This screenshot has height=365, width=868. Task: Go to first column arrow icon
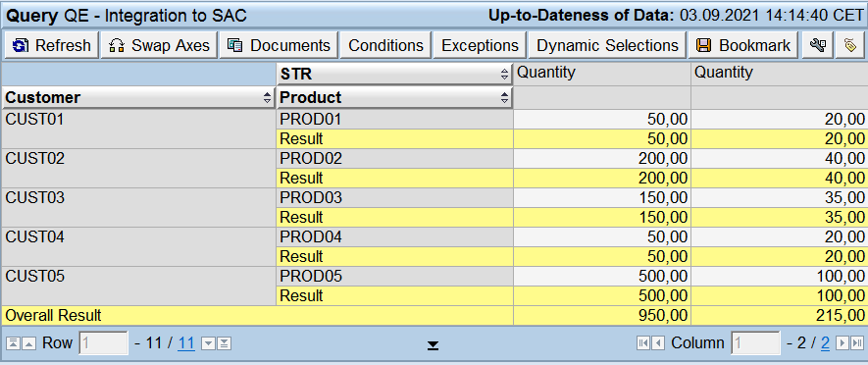642,343
